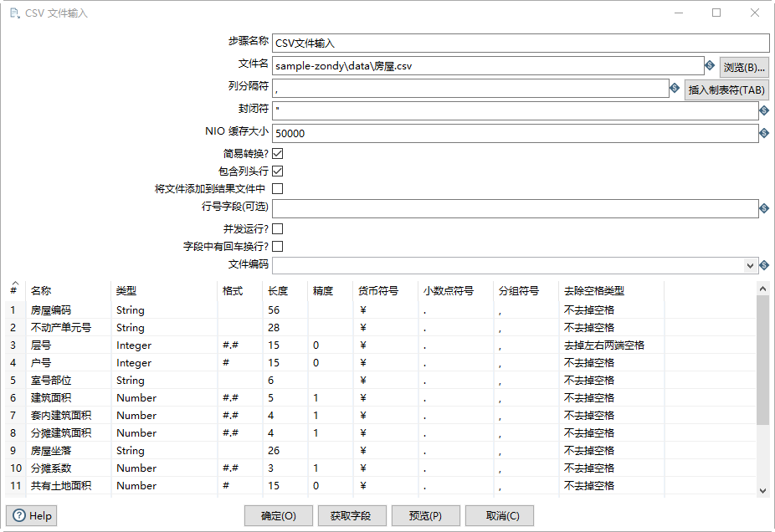The height and width of the screenshot is (532, 775).
Task: Click the 封闭符 input field
Action: tap(515, 110)
